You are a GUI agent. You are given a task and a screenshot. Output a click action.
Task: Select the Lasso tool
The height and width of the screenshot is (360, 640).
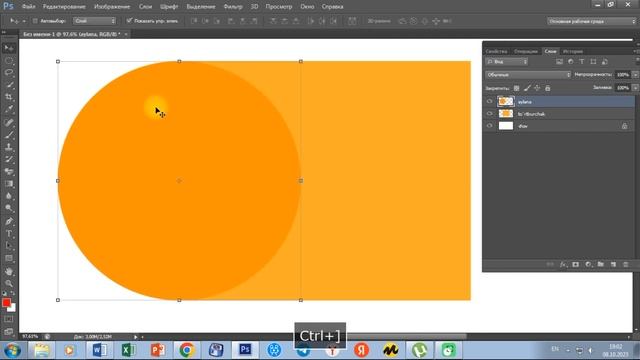click(x=9, y=73)
